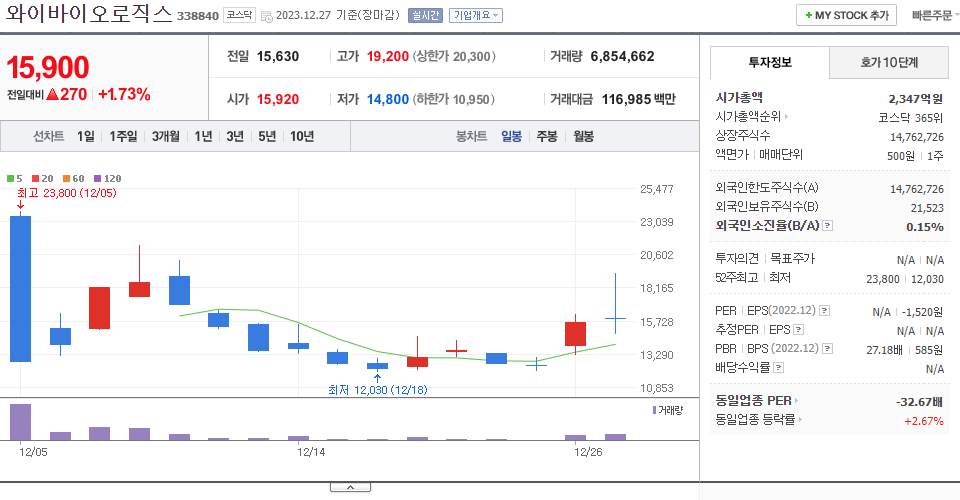Screen dimensions: 960x500
Task: Click the stock code 338840
Action: (x=198, y=16)
